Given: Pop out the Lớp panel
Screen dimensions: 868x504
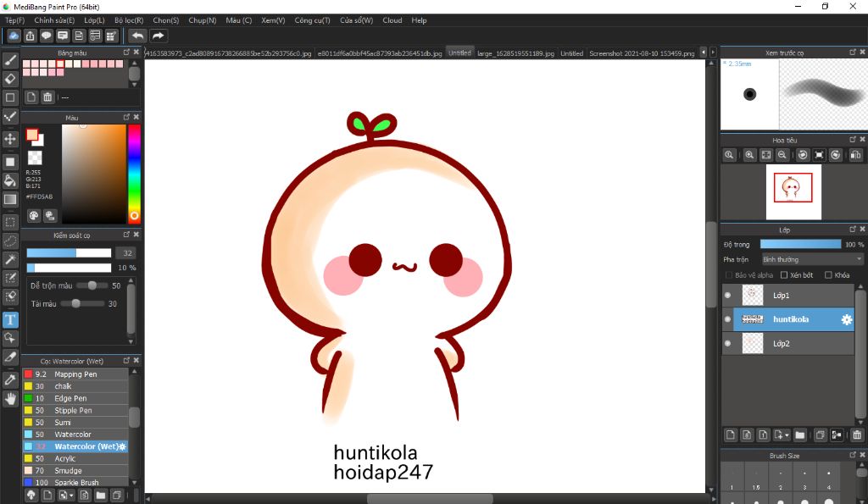Looking at the screenshot, I should click(x=853, y=229).
